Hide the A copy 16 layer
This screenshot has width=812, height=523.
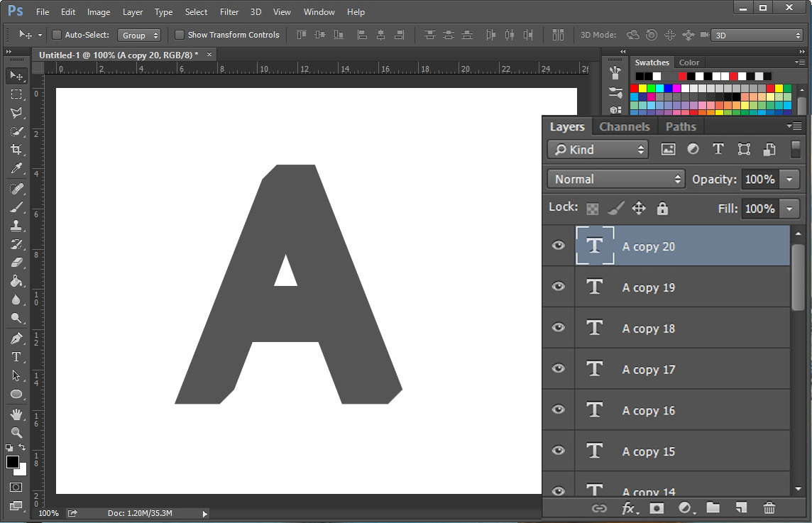point(558,409)
